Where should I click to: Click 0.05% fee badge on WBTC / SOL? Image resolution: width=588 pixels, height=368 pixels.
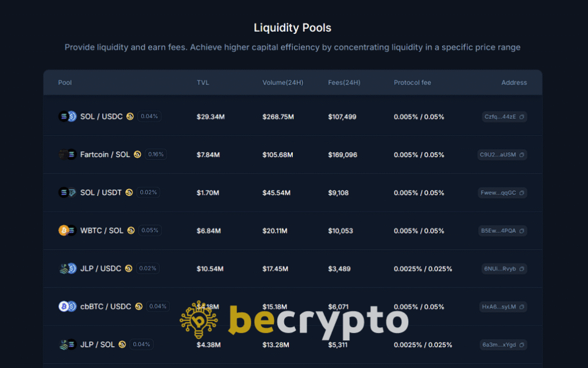tap(150, 231)
